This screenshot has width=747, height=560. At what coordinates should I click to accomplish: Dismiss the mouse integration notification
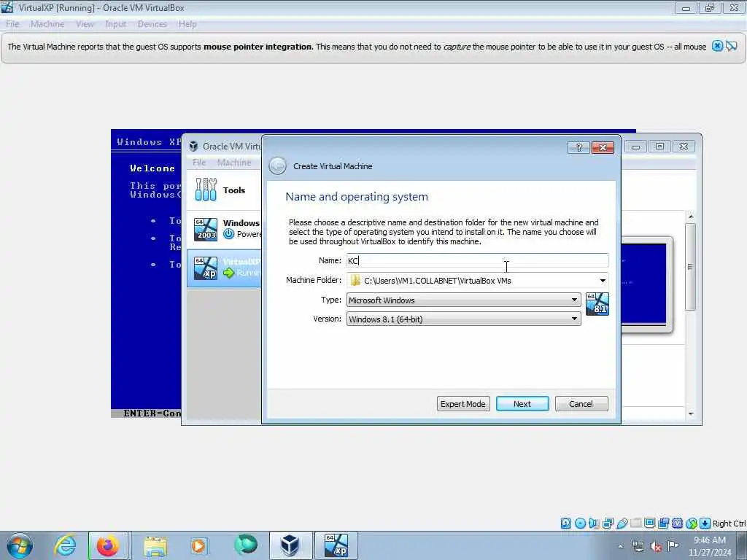[718, 46]
